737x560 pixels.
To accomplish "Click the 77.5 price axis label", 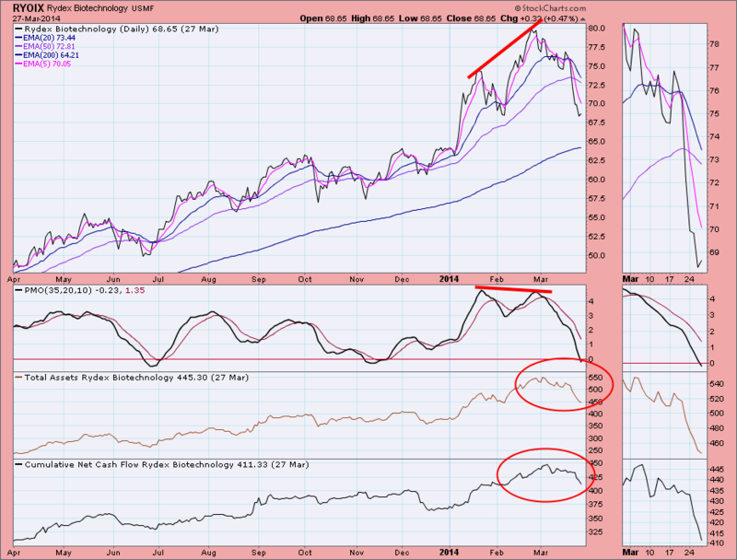I will (596, 48).
